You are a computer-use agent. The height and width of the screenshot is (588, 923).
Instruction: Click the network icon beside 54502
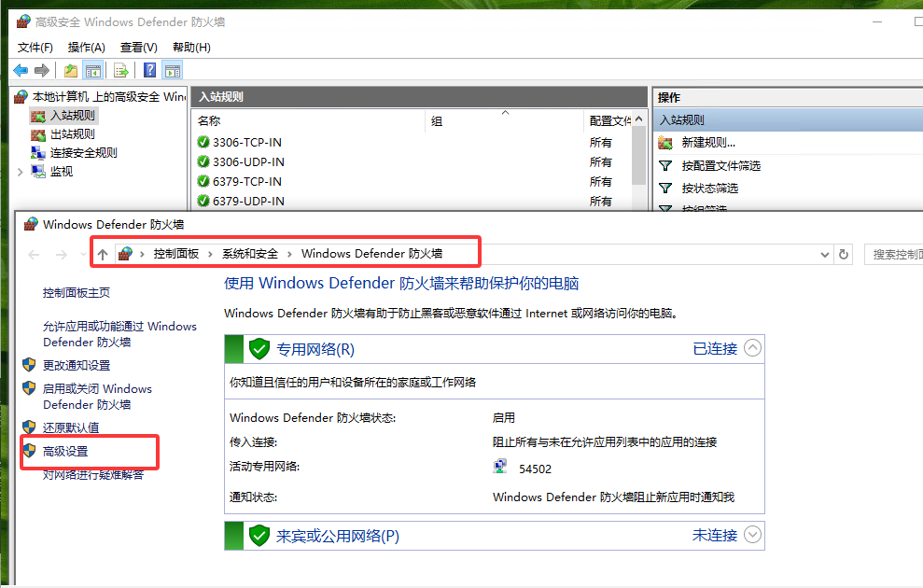(499, 467)
